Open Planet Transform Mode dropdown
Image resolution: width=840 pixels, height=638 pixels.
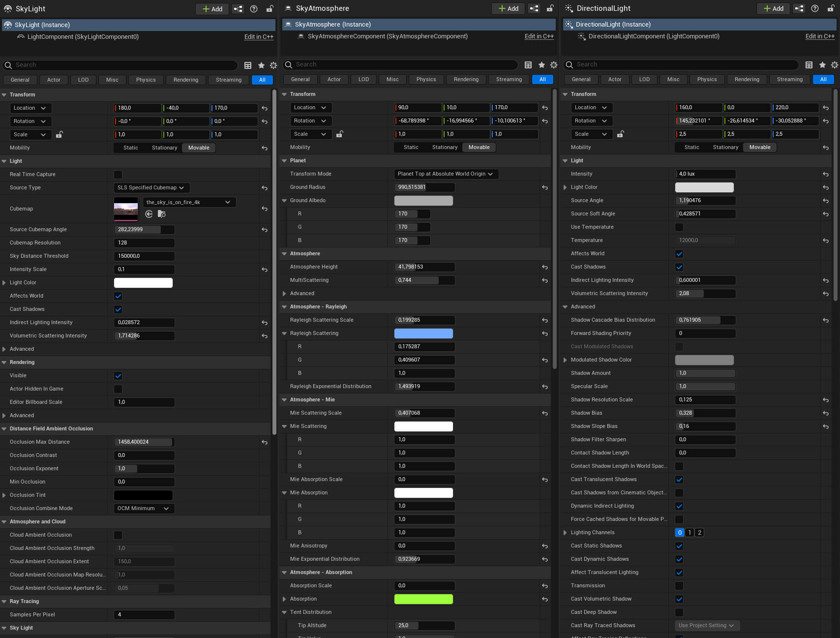tap(446, 174)
